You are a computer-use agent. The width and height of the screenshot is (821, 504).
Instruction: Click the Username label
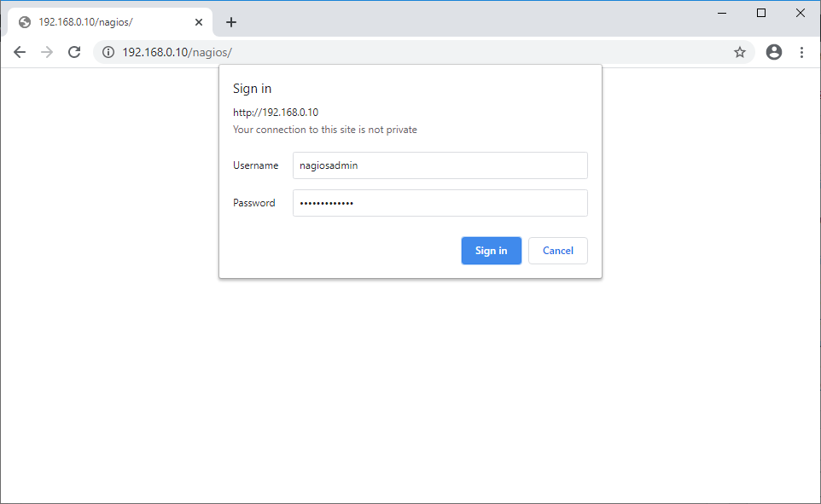click(x=255, y=165)
